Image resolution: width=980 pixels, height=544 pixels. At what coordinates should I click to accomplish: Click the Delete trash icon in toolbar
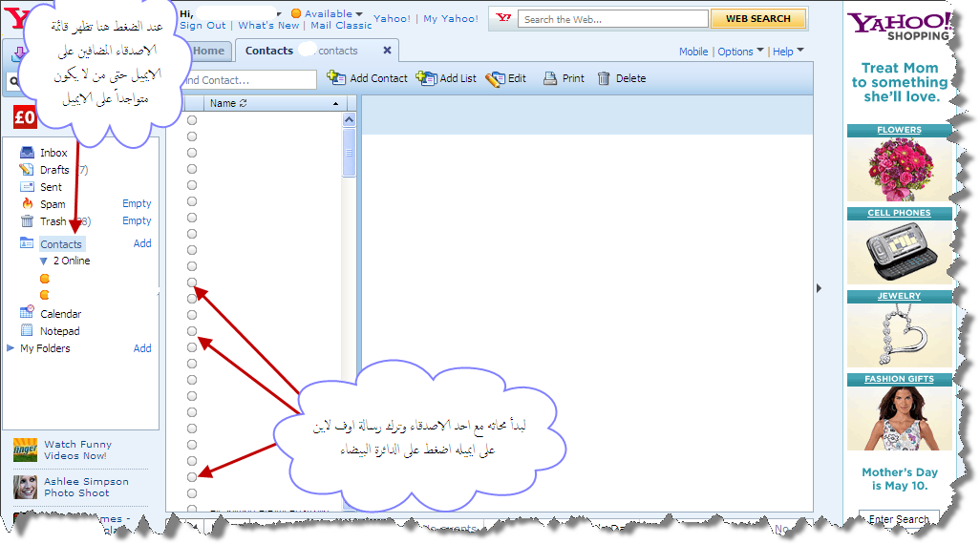(x=604, y=78)
